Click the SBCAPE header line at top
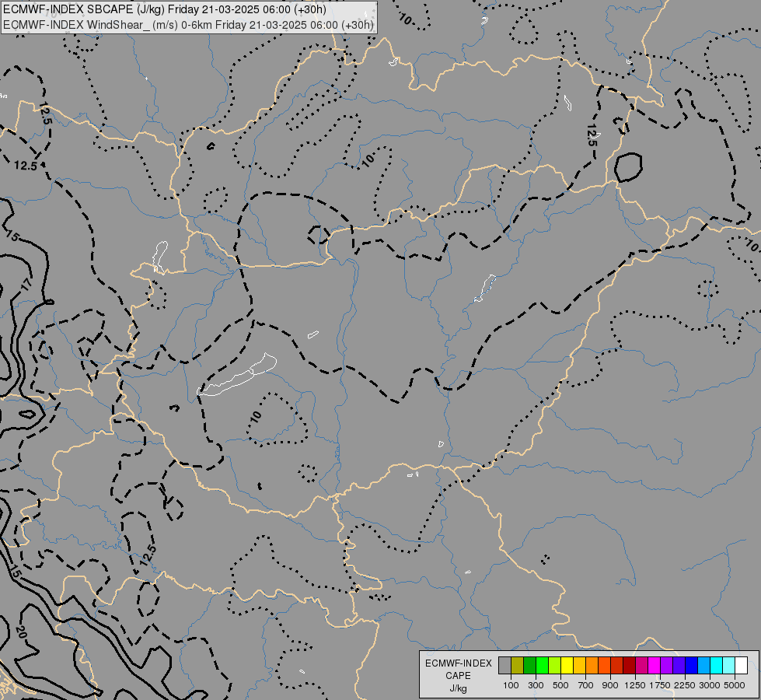The width and height of the screenshot is (761, 700). click(x=165, y=9)
